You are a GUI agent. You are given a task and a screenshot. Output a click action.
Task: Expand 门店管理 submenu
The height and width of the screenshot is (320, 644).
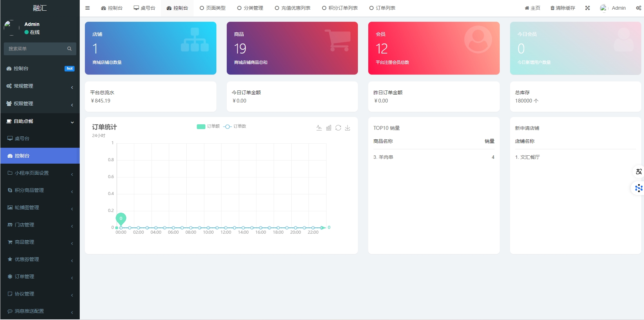[x=40, y=225]
